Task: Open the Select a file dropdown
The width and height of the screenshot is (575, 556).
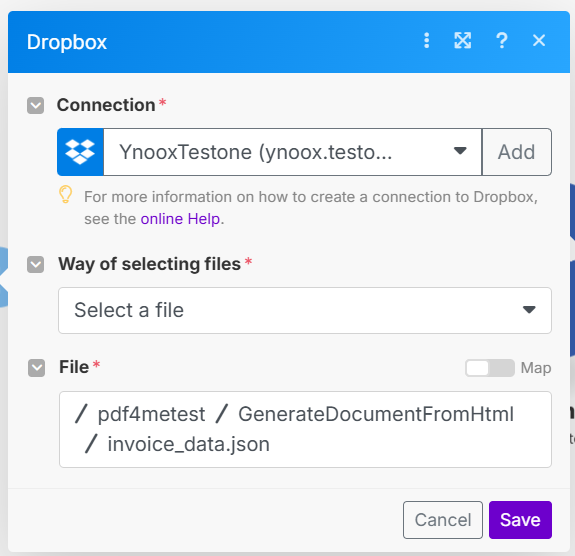Action: [305, 310]
